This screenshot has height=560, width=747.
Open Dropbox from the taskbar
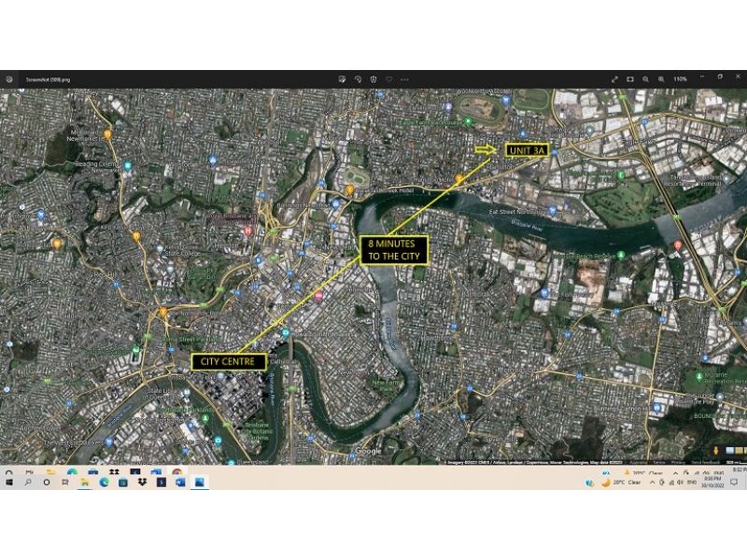[x=142, y=483]
